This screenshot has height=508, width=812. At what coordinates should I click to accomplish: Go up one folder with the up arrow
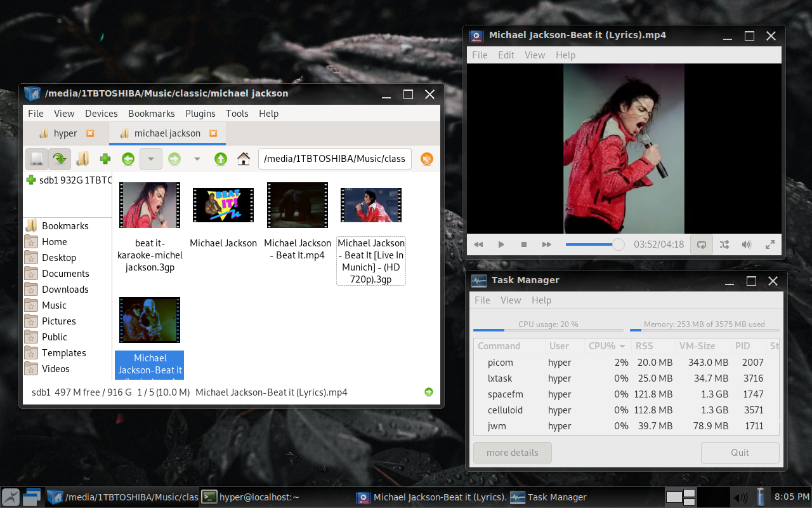220,159
